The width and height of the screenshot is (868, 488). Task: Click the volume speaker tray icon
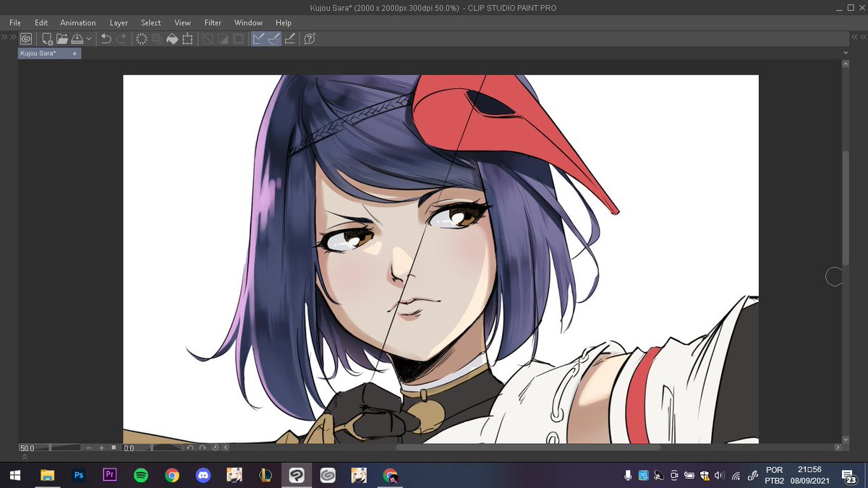[x=719, y=476]
